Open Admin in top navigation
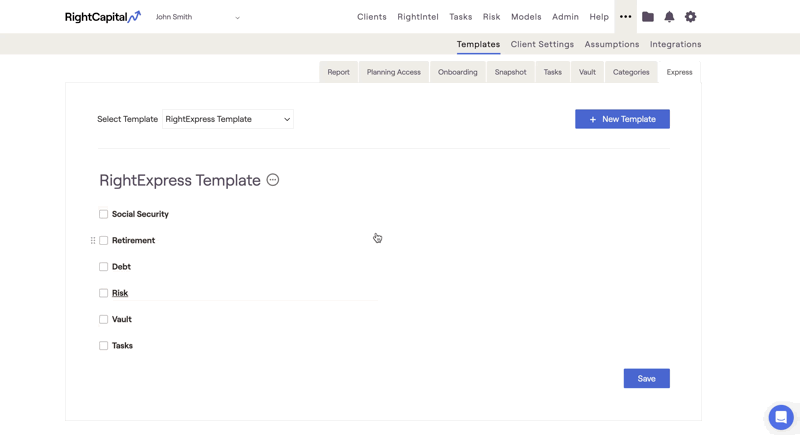Viewport: 800px width, 435px height. [x=565, y=17]
